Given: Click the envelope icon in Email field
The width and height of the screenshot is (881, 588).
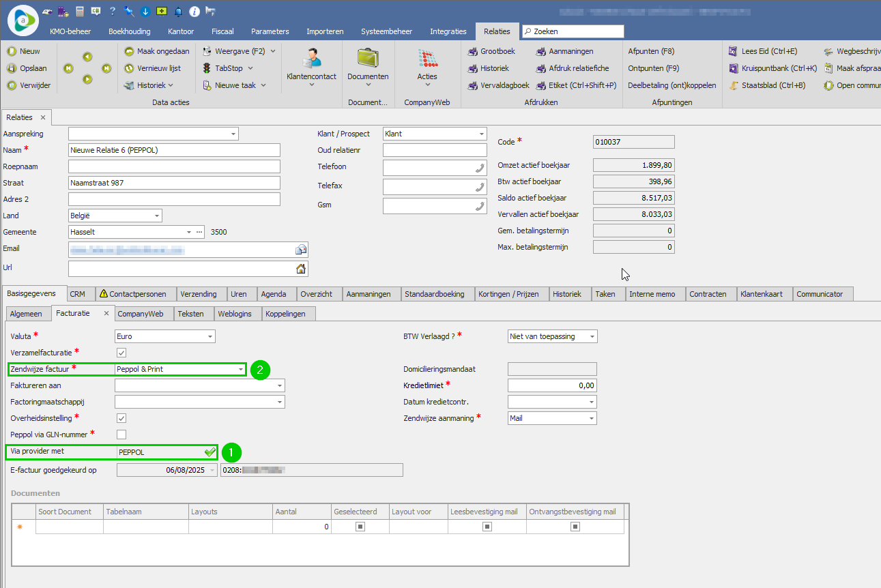Looking at the screenshot, I should coord(300,250).
